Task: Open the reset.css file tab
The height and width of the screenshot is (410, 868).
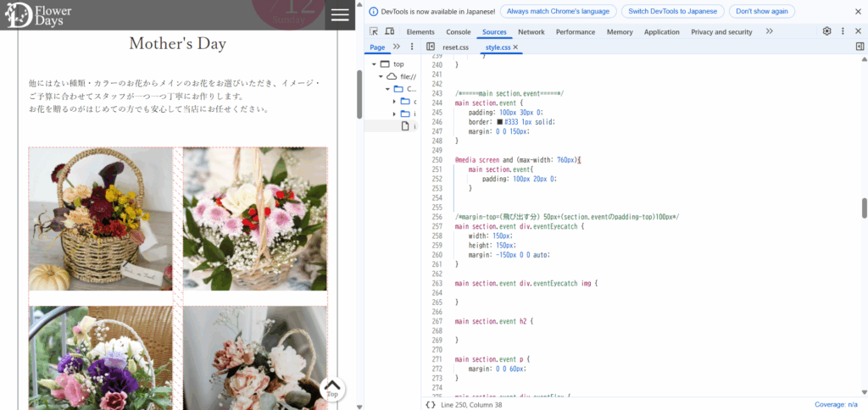Action: pyautogui.click(x=455, y=47)
